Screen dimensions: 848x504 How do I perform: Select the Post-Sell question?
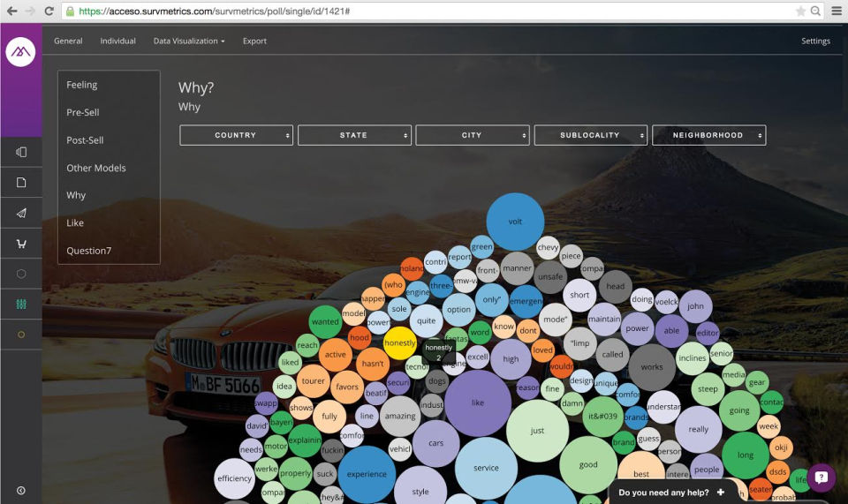[85, 140]
